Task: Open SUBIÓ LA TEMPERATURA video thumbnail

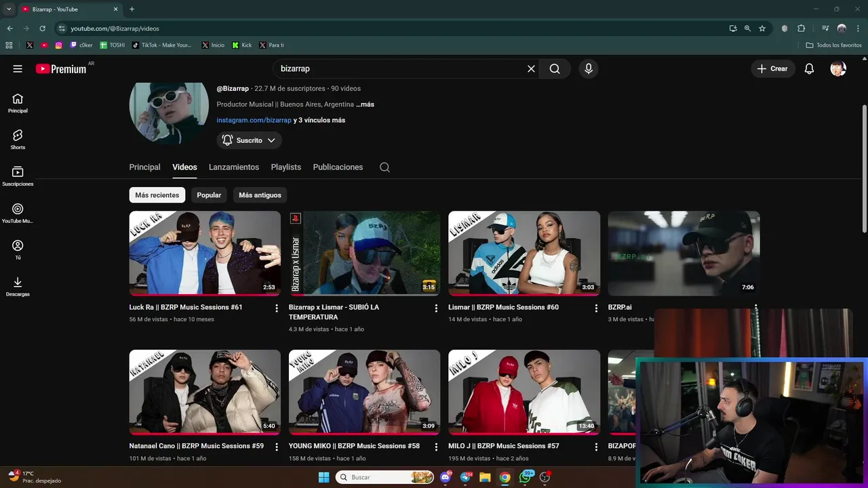Action: pyautogui.click(x=364, y=253)
